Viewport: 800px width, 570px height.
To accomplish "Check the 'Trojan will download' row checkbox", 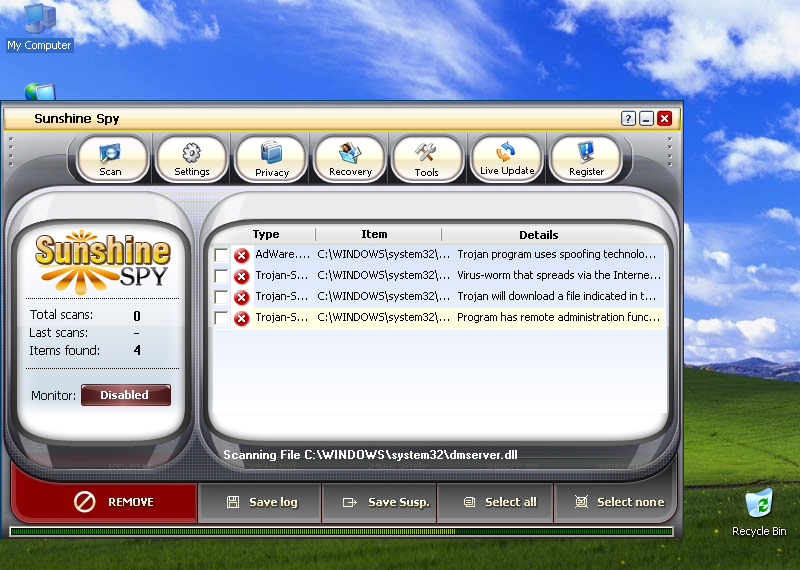I will [x=221, y=297].
